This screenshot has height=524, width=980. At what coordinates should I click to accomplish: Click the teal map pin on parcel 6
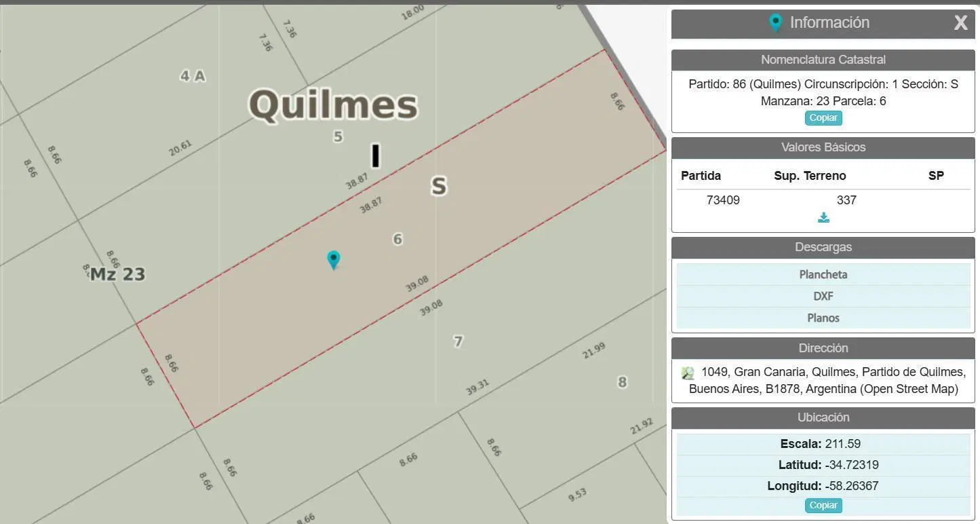(x=333, y=260)
